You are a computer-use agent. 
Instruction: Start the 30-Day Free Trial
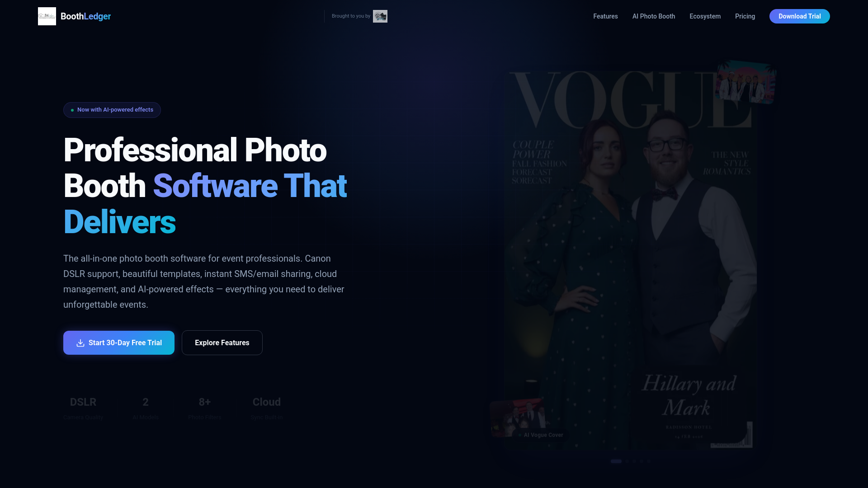coord(119,343)
